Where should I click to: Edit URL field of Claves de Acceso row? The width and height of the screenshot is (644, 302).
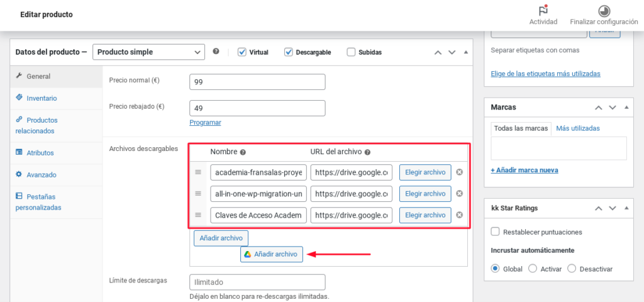pos(352,215)
